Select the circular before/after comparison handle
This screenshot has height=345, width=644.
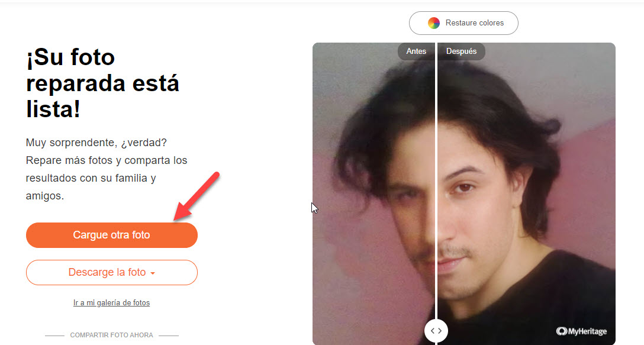click(x=436, y=331)
